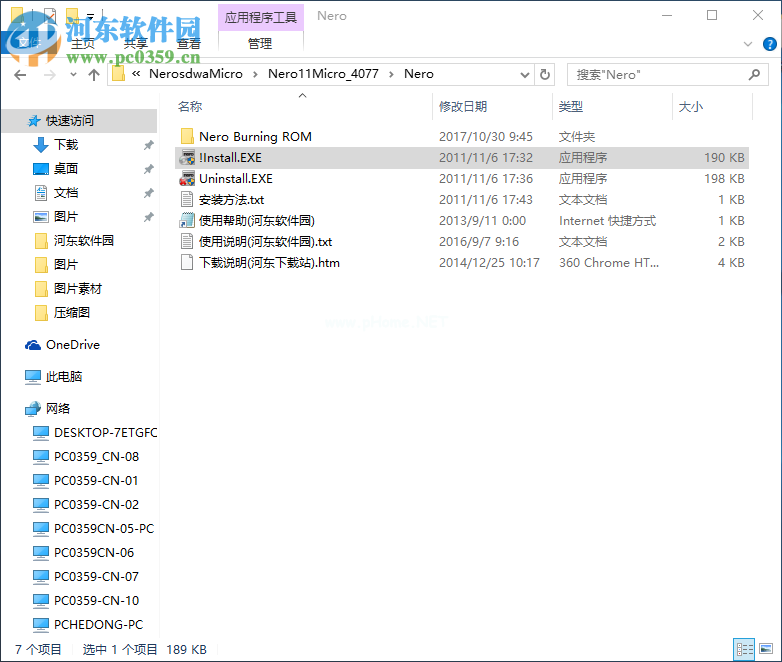Unpin 下载 using its pin icon
Screen dimensions: 782x662
point(148,145)
